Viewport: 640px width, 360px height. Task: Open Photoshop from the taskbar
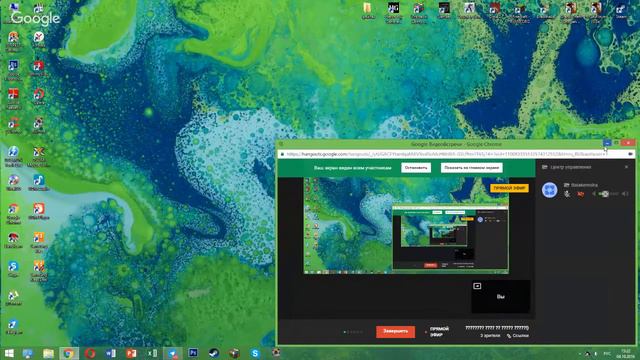193,353
